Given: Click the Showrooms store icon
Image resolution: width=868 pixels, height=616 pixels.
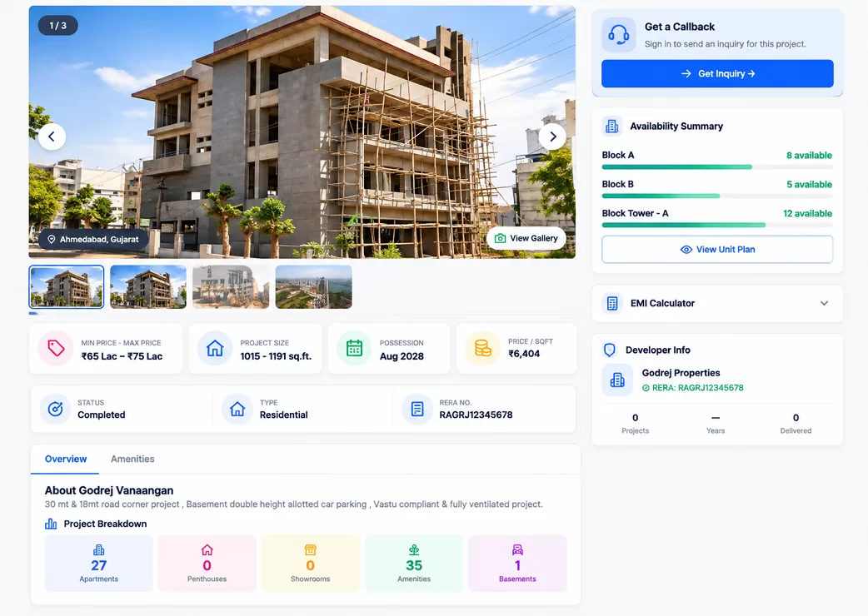Looking at the screenshot, I should point(311,549).
